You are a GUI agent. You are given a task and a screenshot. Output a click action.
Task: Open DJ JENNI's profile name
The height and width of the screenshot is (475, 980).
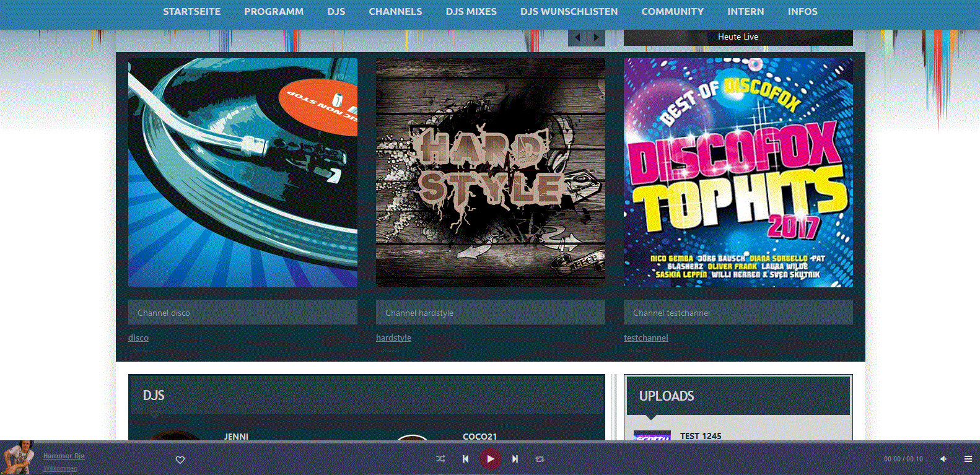pyautogui.click(x=236, y=436)
